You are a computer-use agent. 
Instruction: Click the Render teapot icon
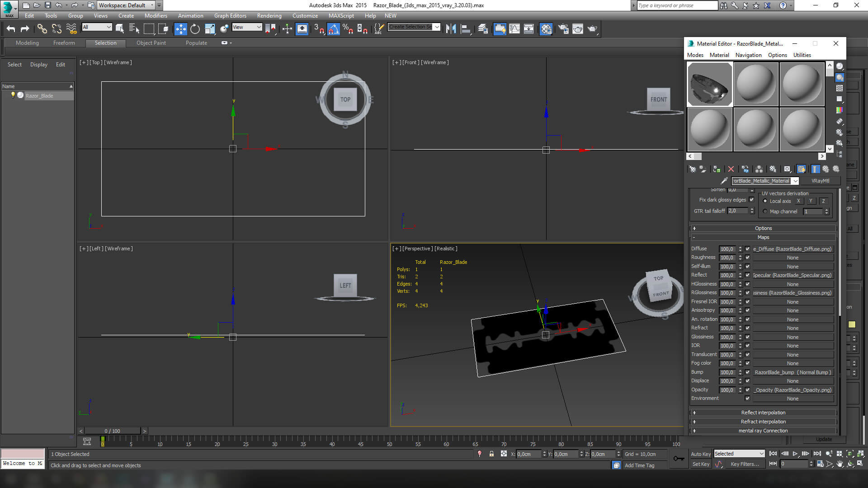[x=592, y=29]
